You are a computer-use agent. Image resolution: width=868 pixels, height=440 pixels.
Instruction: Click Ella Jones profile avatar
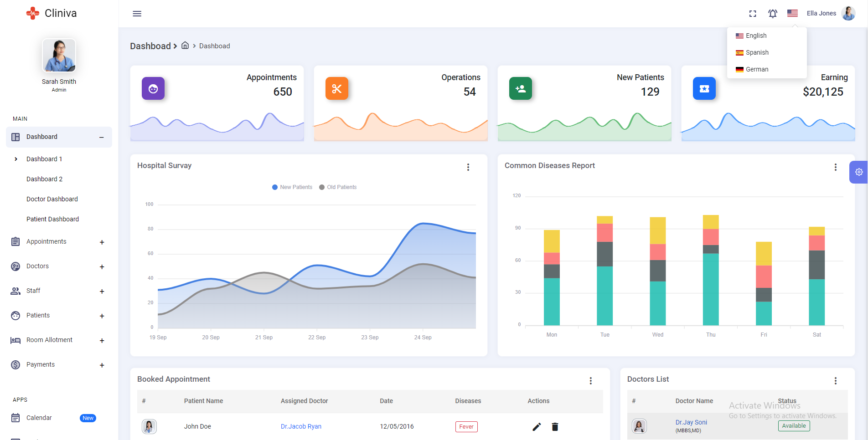pyautogui.click(x=848, y=14)
